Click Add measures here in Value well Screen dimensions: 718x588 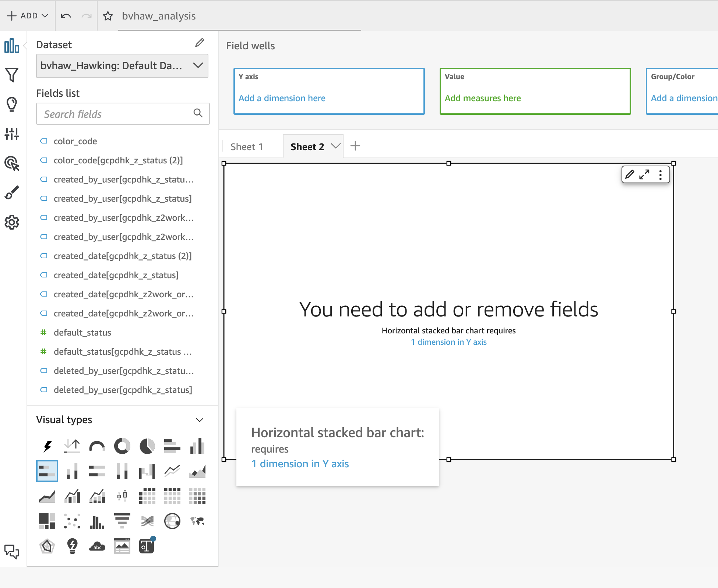coord(483,98)
